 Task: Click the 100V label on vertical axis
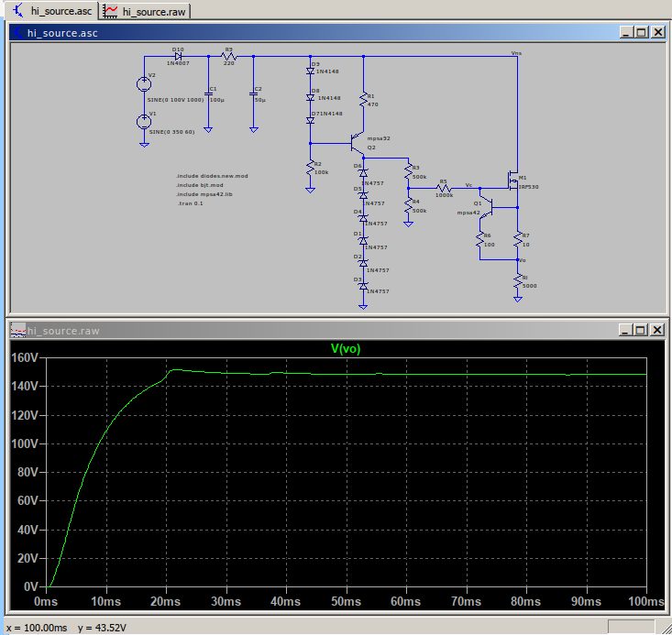[x=25, y=443]
